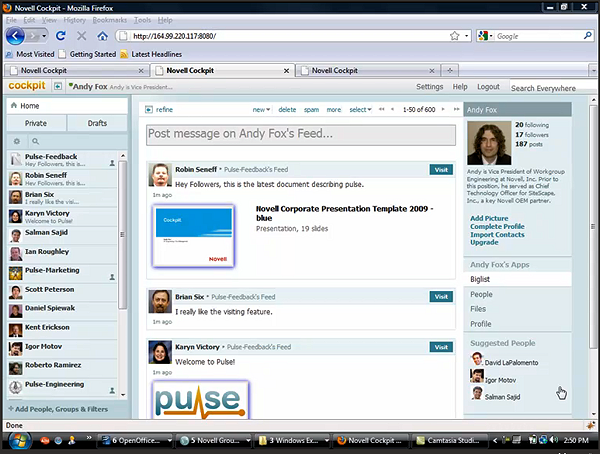The image size is (600, 454).
Task: Open URL bar history dropdown arrow
Action: point(466,36)
